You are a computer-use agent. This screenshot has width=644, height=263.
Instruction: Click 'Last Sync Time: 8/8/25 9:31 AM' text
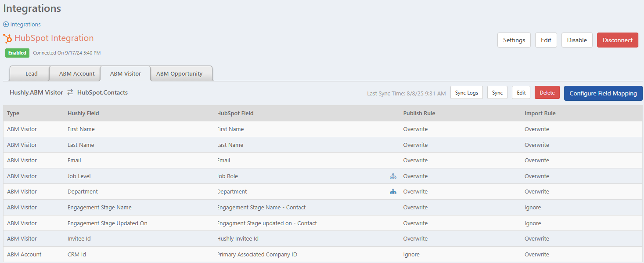pyautogui.click(x=406, y=93)
